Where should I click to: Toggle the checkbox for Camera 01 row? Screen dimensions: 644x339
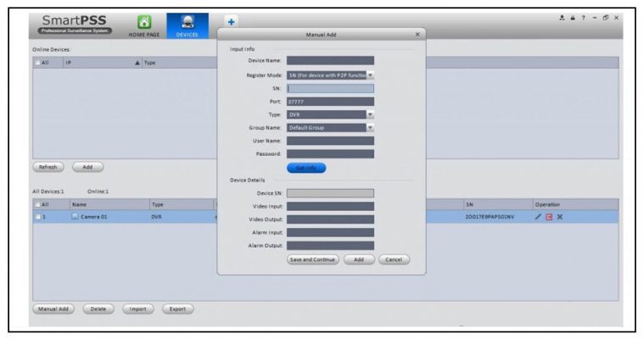[38, 217]
